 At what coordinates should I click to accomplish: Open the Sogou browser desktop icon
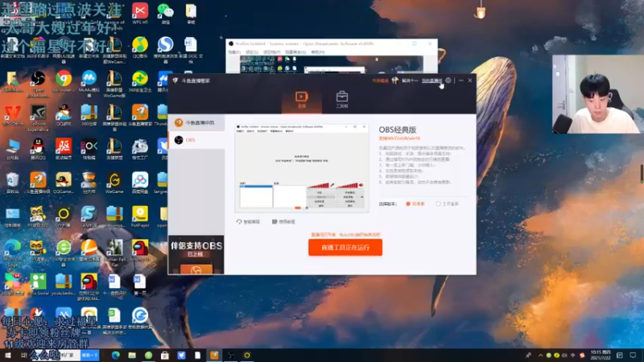point(166,49)
